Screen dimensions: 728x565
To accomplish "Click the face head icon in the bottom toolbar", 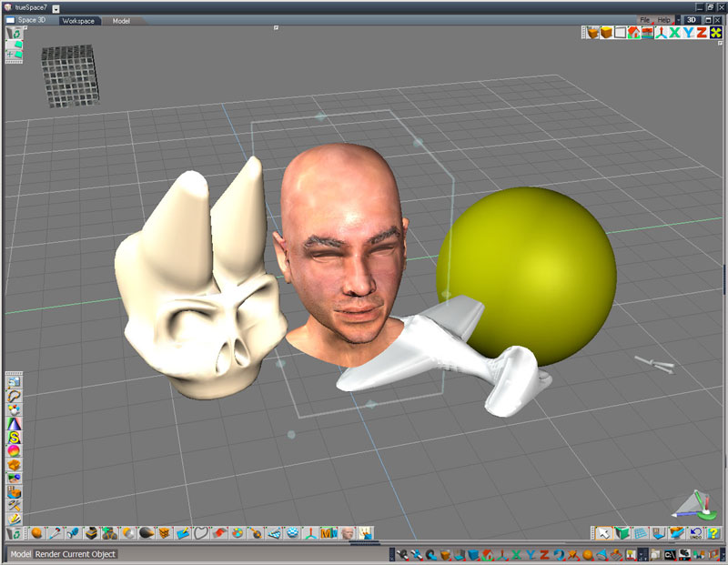I will 348,533.
